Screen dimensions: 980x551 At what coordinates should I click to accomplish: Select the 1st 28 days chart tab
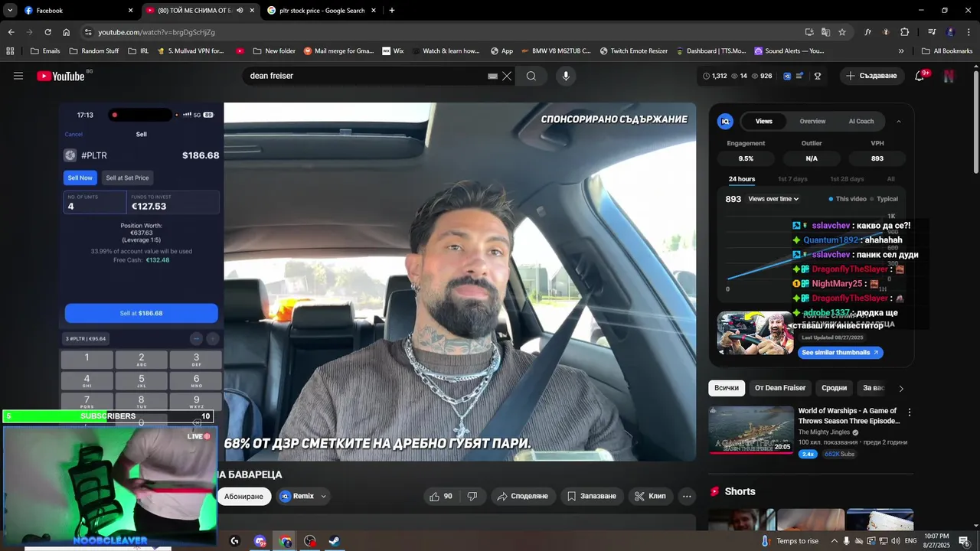(x=847, y=179)
